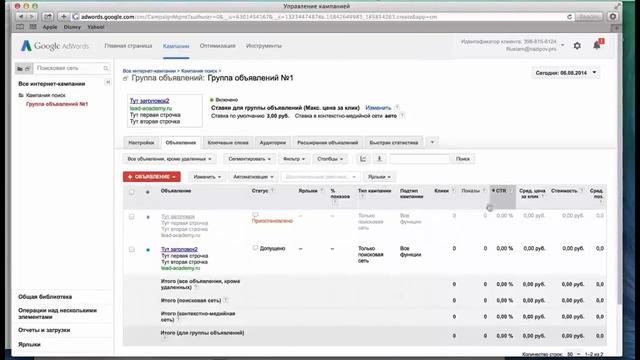
Task: Switch to the Ключевые слова tab
Action: coord(228,142)
